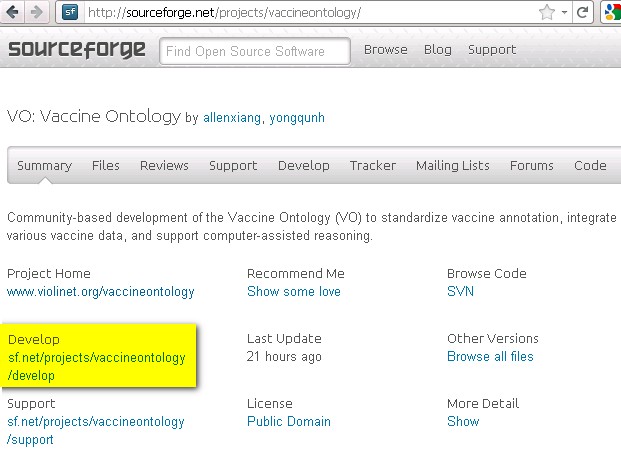621x454 pixels.
Task: Open www.violinet.org/vaccineontology project home link
Action: coord(101,292)
